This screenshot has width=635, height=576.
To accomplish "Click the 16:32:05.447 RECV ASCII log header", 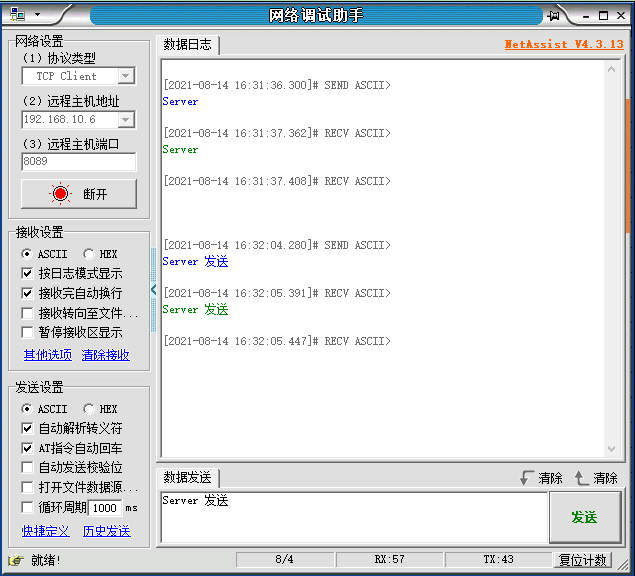I will (x=277, y=341).
